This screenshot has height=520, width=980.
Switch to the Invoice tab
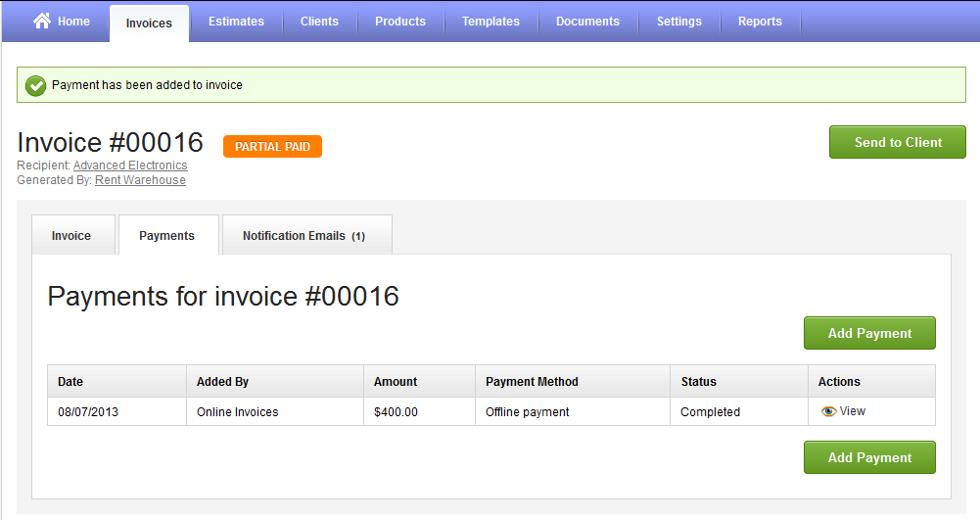pyautogui.click(x=71, y=236)
